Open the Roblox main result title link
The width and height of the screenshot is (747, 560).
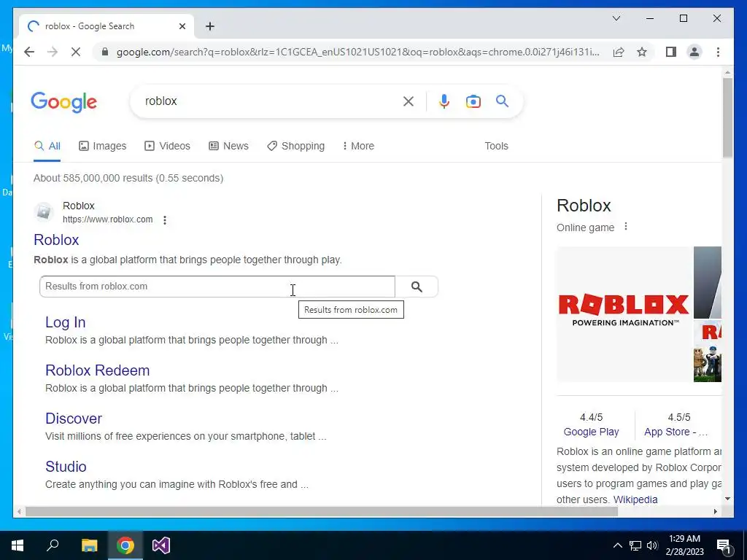pos(56,239)
